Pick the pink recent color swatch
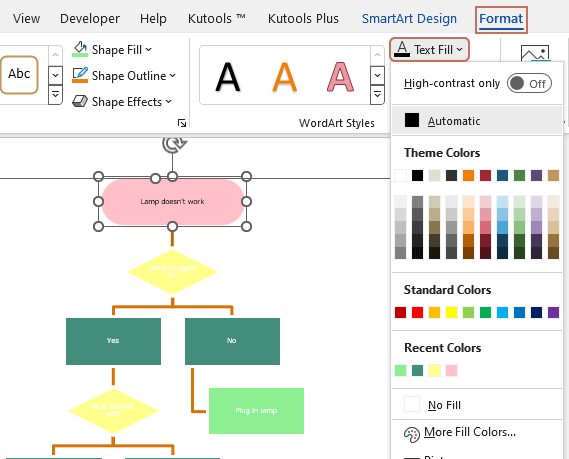 tap(451, 370)
